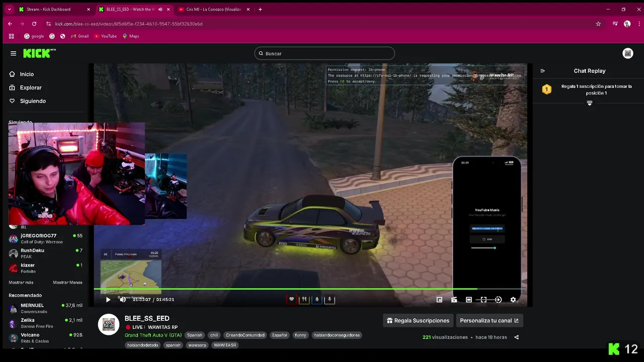The image size is (644, 362).
Task: Open Zelika recommended channel
Action: (45, 323)
